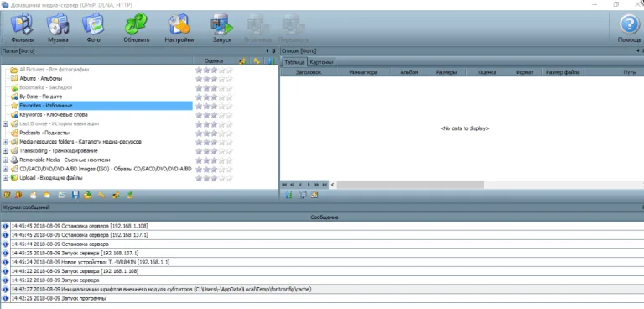The height and width of the screenshot is (309, 644).
Task: Click the green-blue bars icon beside Оценка header
Action: (x=271, y=61)
